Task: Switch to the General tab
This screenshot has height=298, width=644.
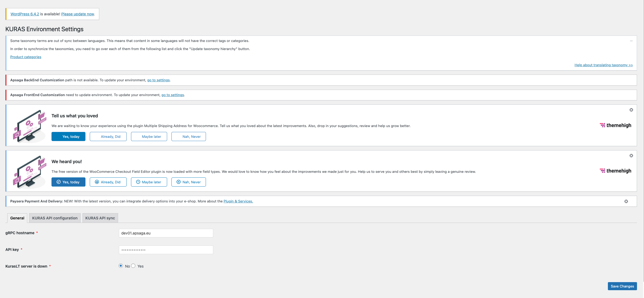Action: tap(17, 218)
